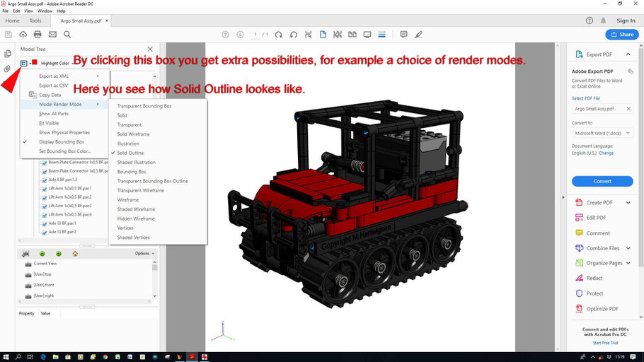The image size is (644, 362).
Task: Open the Windows Start button
Action: click(x=6, y=357)
